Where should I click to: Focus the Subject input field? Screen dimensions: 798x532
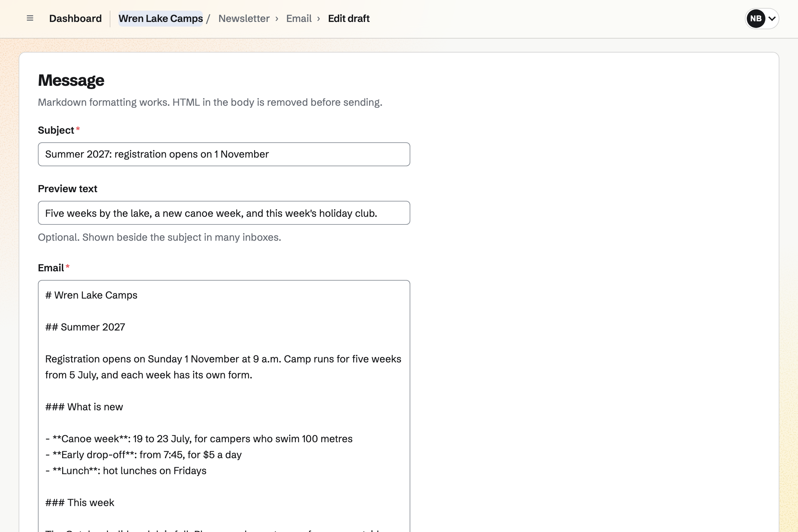pos(224,154)
